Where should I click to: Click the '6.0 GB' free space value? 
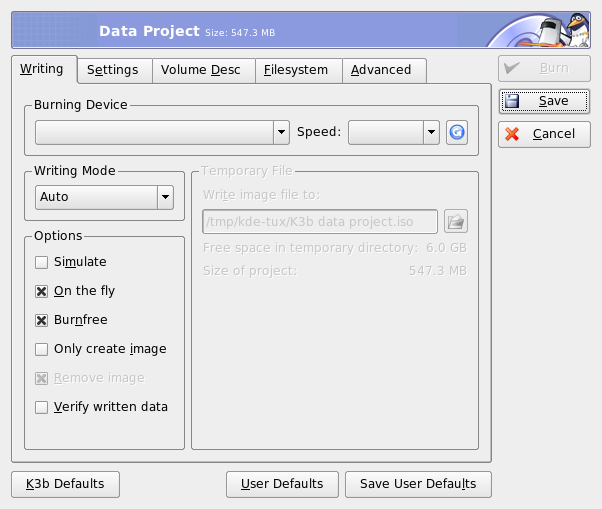point(447,248)
